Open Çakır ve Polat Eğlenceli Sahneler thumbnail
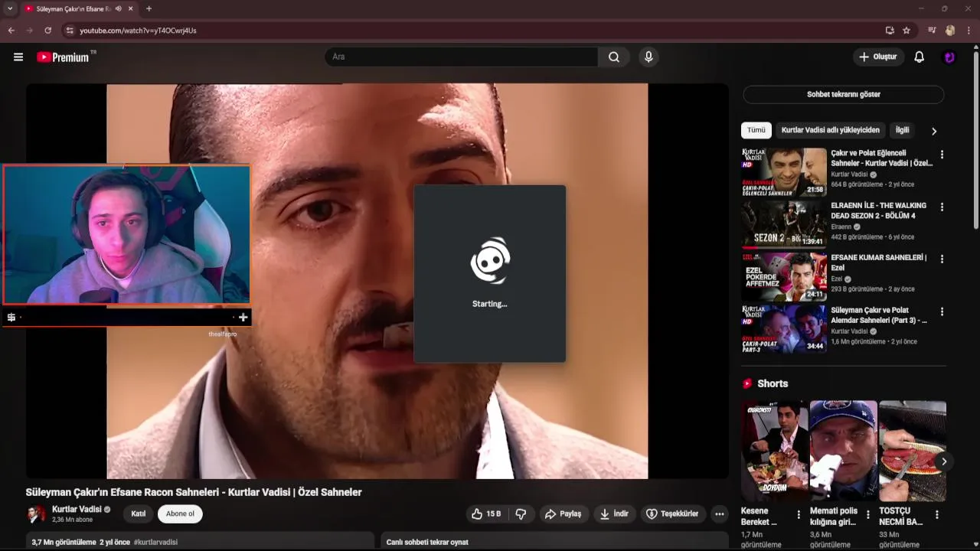The width and height of the screenshot is (980, 551). pos(784,172)
